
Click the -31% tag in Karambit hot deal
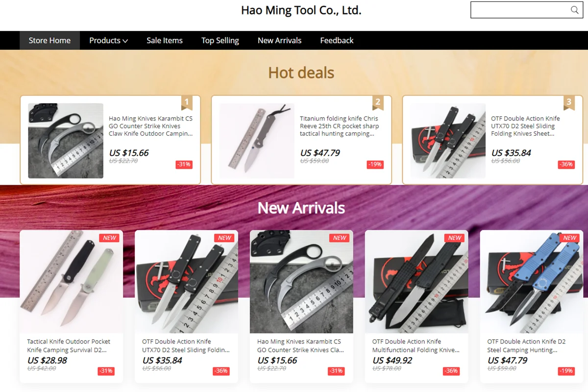pyautogui.click(x=184, y=165)
